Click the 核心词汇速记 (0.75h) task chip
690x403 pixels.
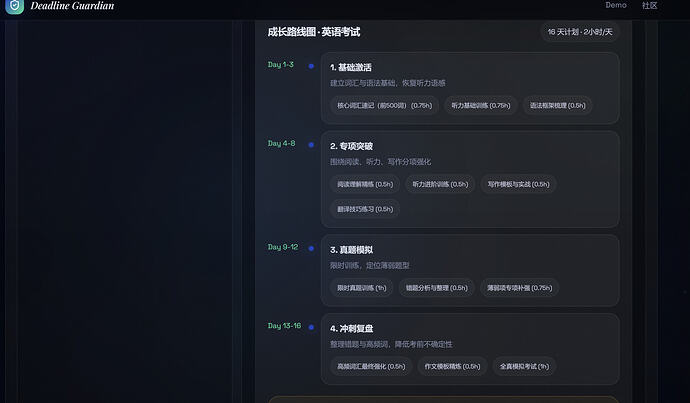click(x=385, y=106)
